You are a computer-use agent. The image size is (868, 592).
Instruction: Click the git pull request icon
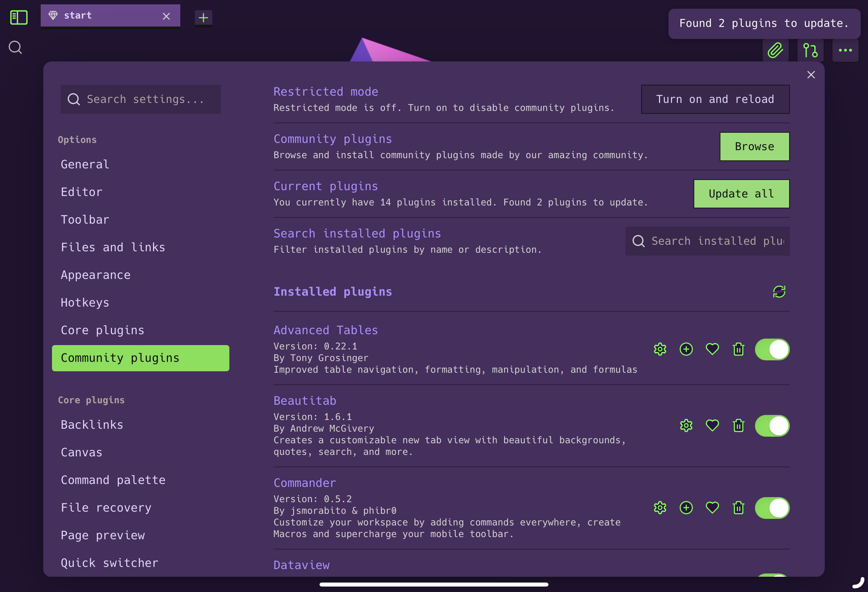tap(810, 50)
